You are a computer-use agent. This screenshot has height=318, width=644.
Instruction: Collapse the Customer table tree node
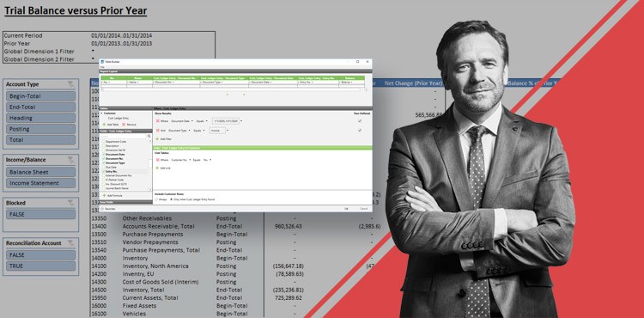101,113
